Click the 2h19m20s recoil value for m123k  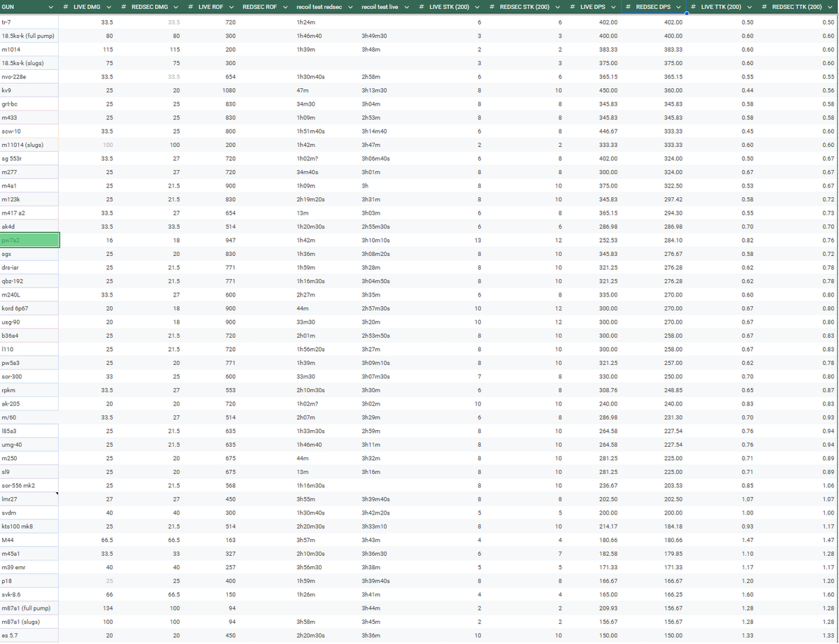pyautogui.click(x=311, y=199)
